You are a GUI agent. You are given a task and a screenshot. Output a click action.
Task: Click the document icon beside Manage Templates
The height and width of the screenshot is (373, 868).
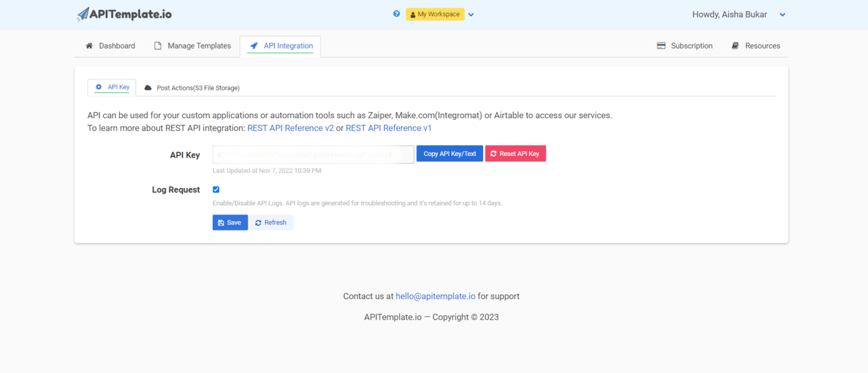point(158,46)
